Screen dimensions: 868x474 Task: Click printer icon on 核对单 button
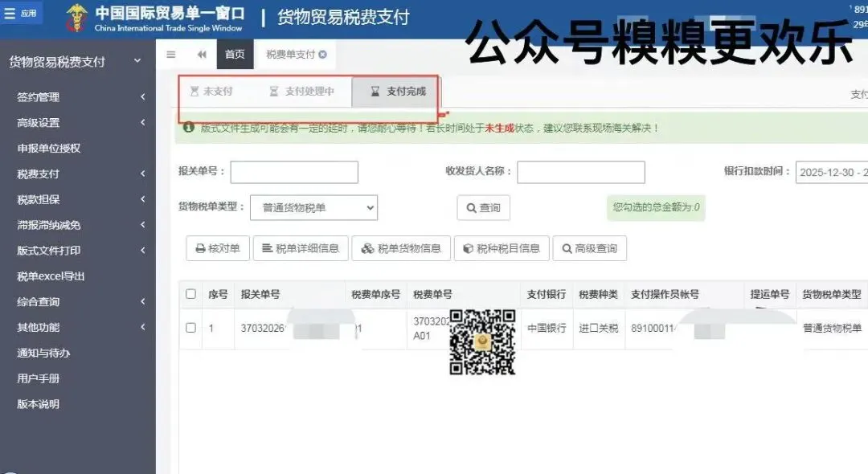tap(200, 249)
